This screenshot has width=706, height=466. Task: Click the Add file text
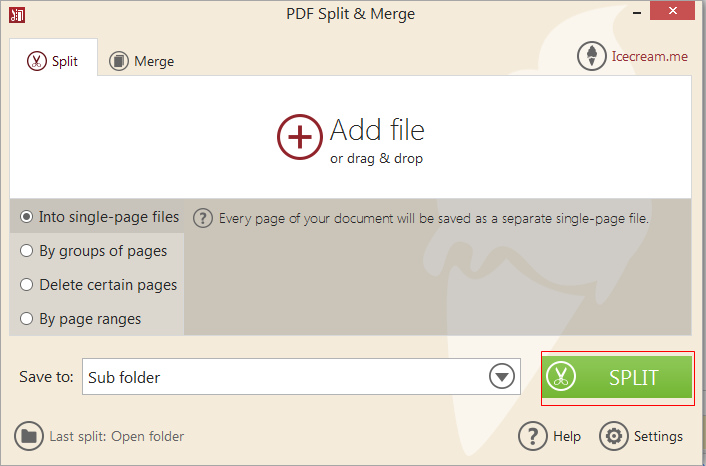pyautogui.click(x=377, y=130)
